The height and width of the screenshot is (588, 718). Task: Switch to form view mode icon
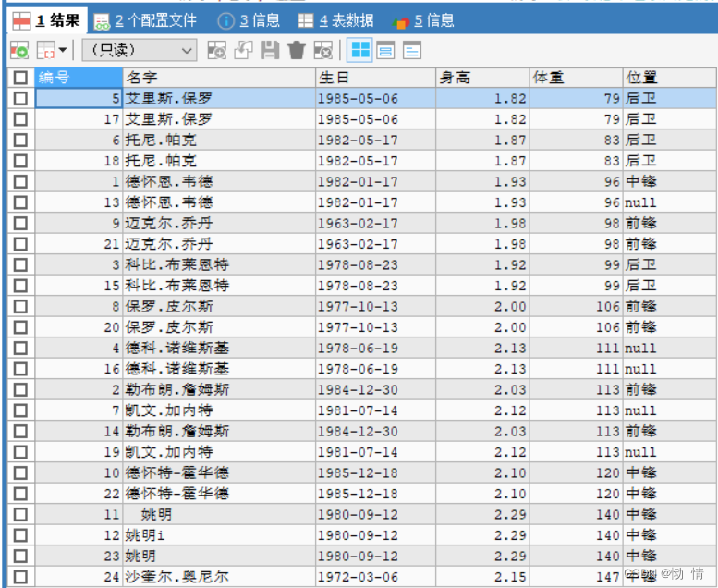pyautogui.click(x=385, y=50)
